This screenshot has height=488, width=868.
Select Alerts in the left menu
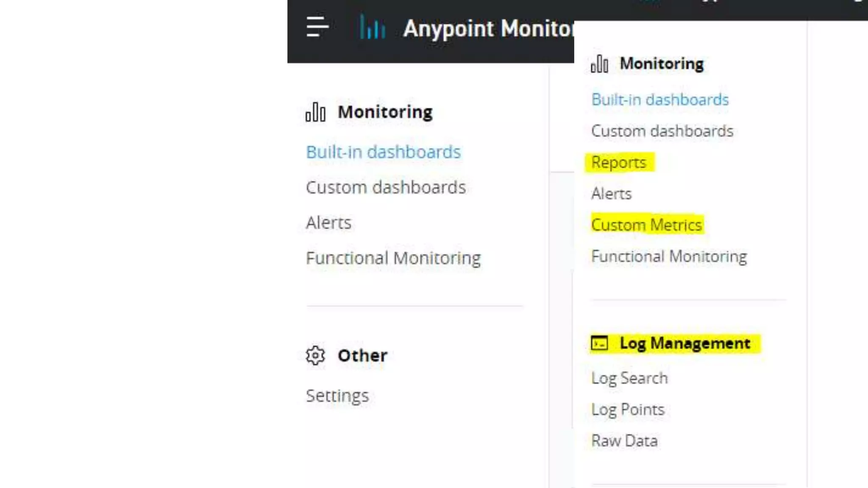[x=328, y=223]
